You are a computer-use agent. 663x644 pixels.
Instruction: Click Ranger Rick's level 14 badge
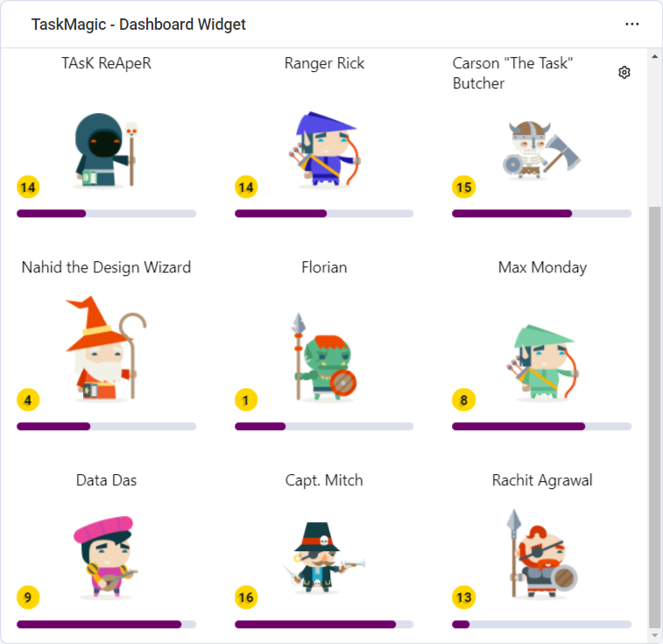pos(246,187)
